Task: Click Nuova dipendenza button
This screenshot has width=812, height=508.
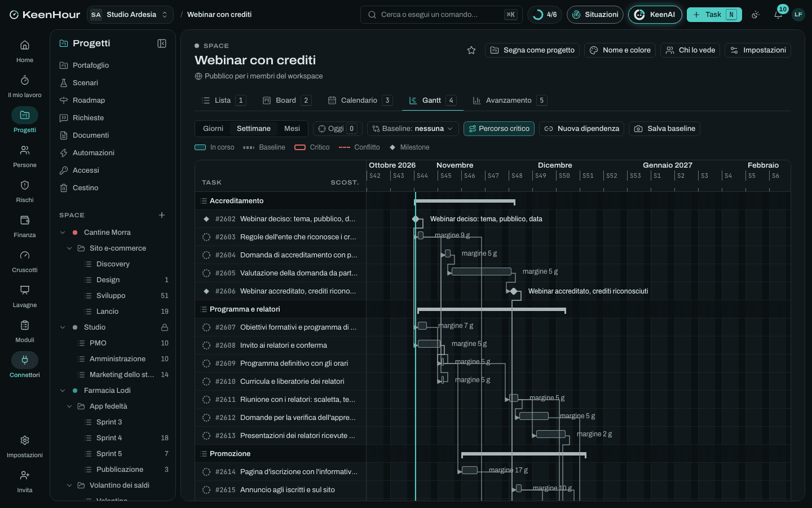Action: tap(582, 129)
